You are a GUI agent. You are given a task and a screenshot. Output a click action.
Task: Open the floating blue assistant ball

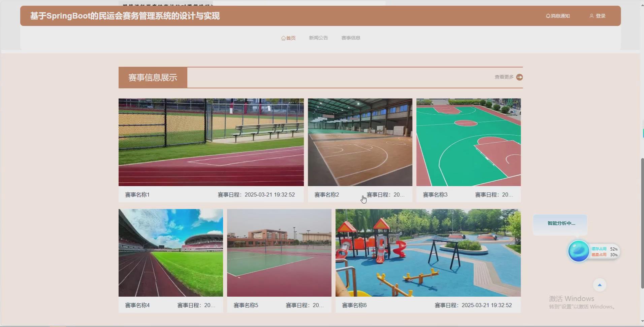pyautogui.click(x=579, y=251)
